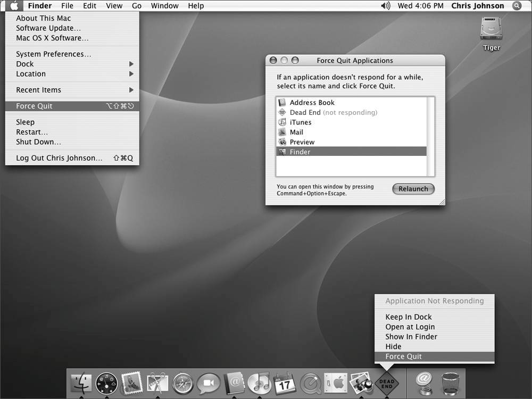Select Preview in Force Quit list
The height and width of the screenshot is (399, 532).
click(x=352, y=142)
